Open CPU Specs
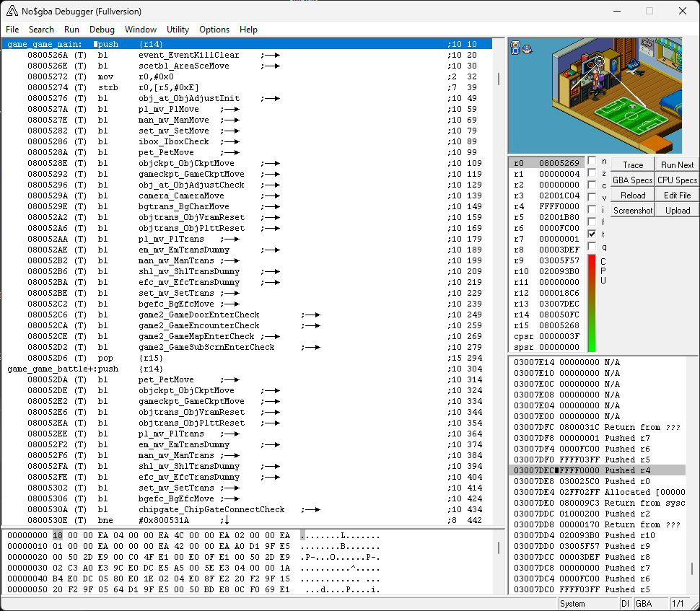The height and width of the screenshot is (611, 700). tap(677, 180)
